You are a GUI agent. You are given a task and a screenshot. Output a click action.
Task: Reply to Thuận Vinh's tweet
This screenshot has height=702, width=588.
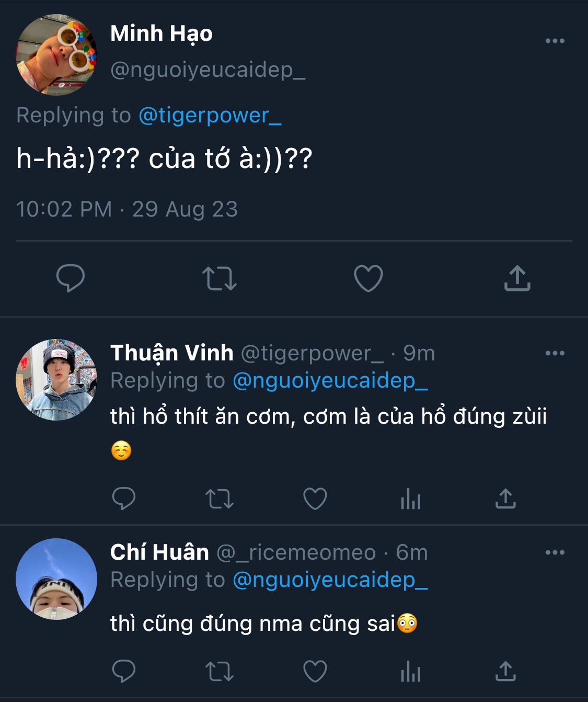point(124,499)
